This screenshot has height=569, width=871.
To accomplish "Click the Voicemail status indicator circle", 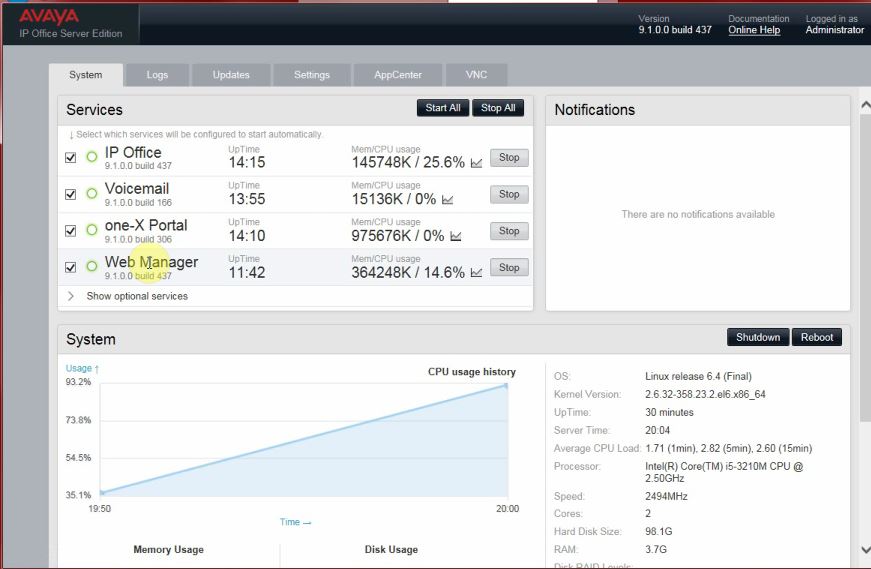I will coord(92,193).
